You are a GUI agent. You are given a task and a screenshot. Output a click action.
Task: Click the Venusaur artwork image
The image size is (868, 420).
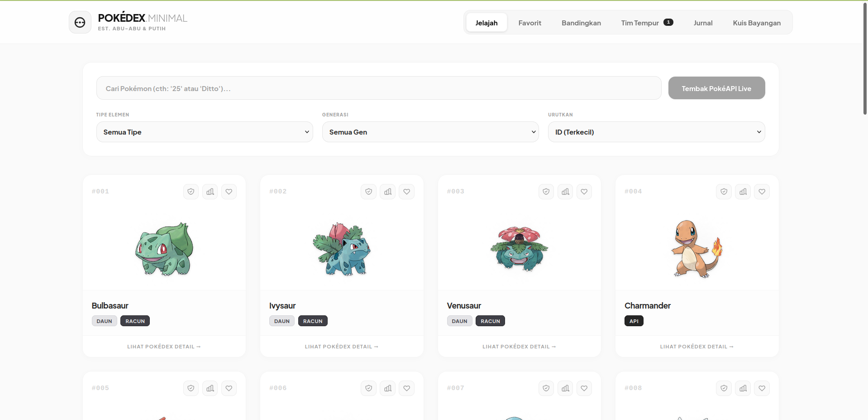click(520, 249)
